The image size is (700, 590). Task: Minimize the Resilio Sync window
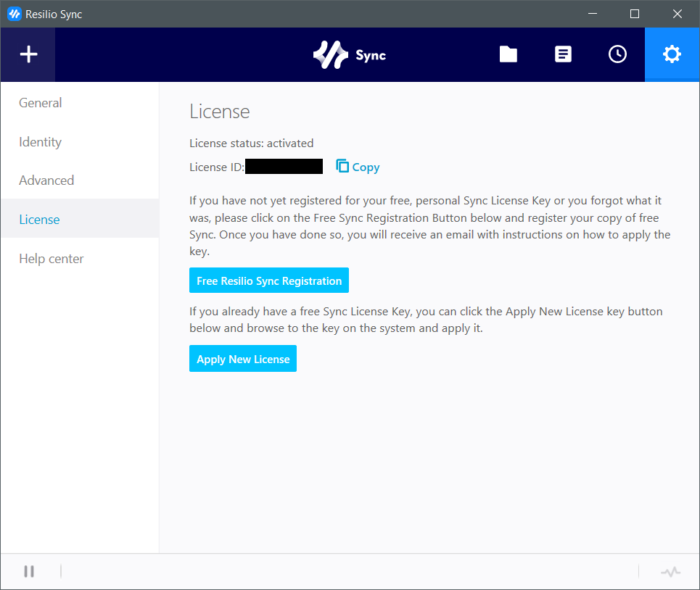[593, 14]
